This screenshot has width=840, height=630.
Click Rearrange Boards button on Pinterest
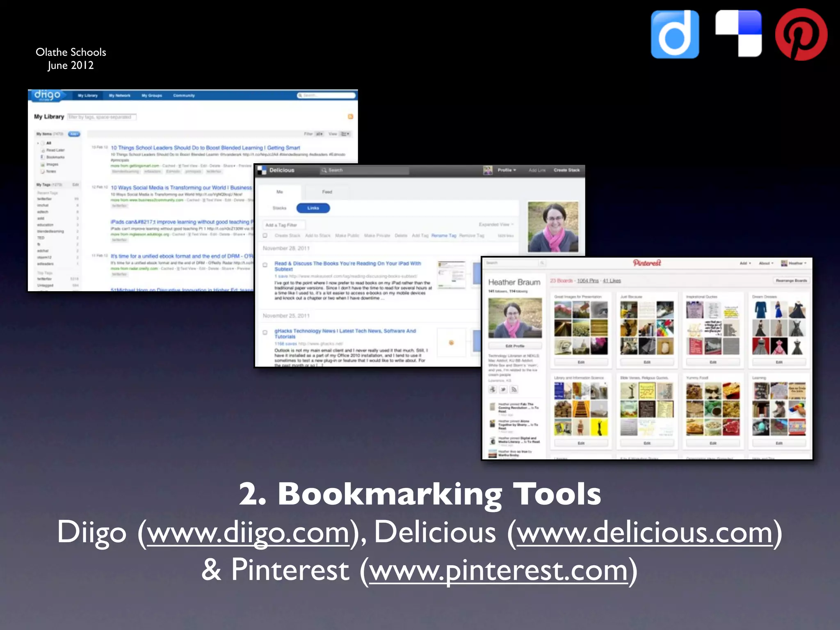pos(791,281)
